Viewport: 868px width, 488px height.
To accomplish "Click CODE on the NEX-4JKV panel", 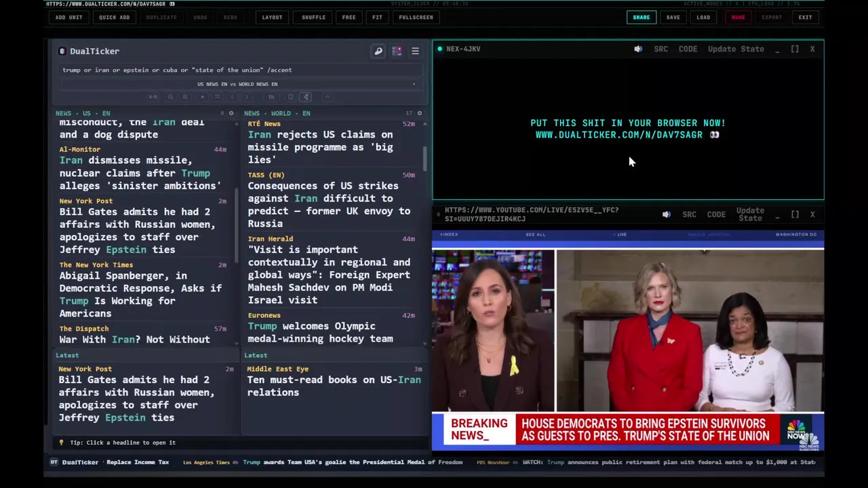I will pos(688,49).
